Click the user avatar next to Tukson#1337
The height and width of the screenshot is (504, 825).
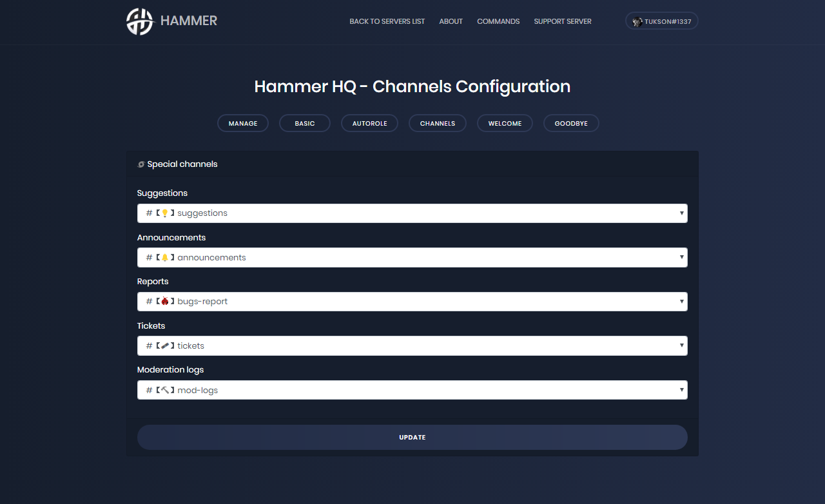coord(637,21)
